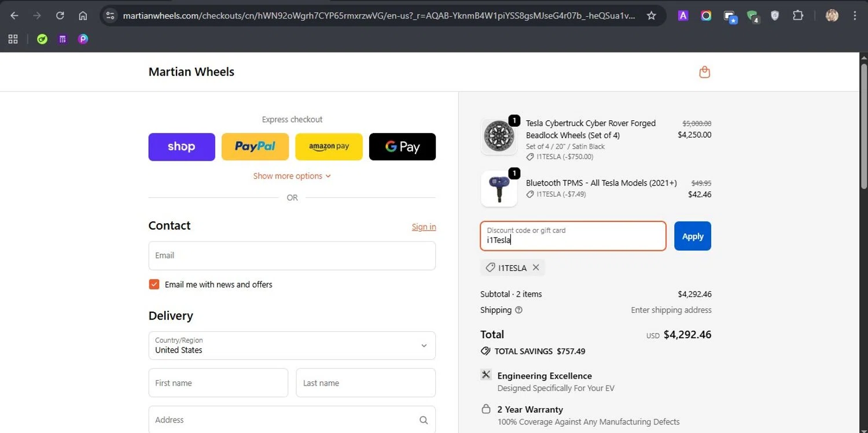This screenshot has width=868, height=433.
Task: Open the purple 'P' bookmark
Action: (x=83, y=39)
